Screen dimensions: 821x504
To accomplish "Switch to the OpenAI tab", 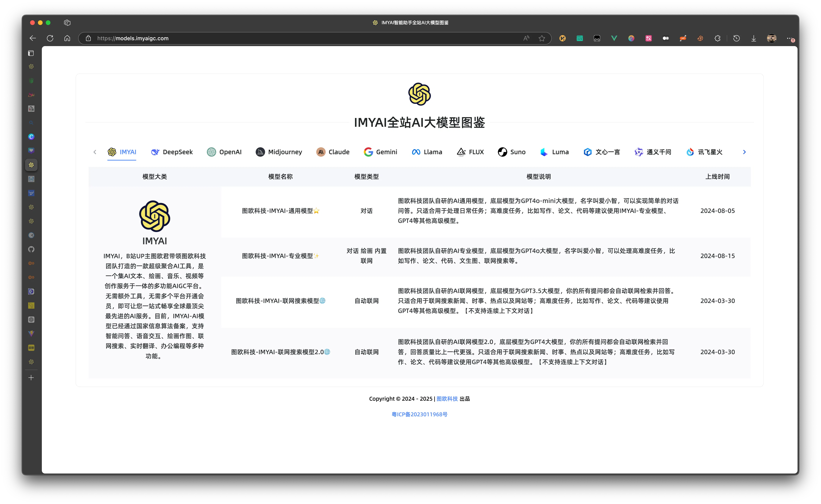I will coord(224,152).
